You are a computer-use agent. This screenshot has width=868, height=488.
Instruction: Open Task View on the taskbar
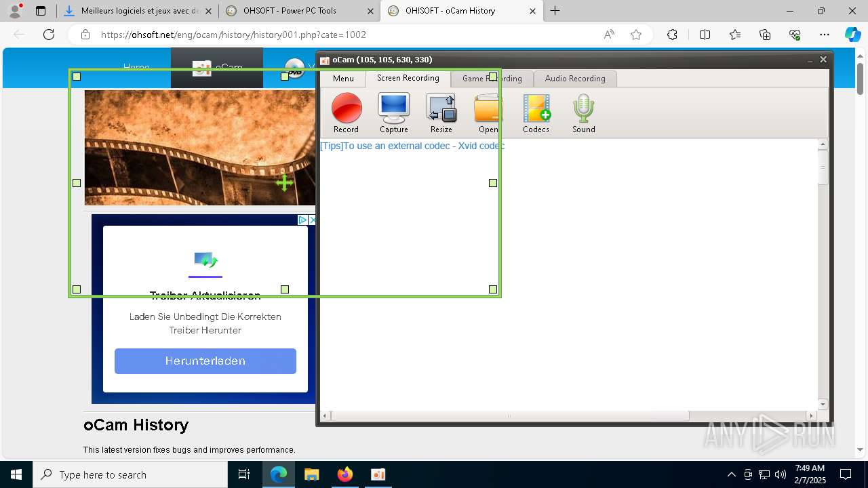point(244,474)
